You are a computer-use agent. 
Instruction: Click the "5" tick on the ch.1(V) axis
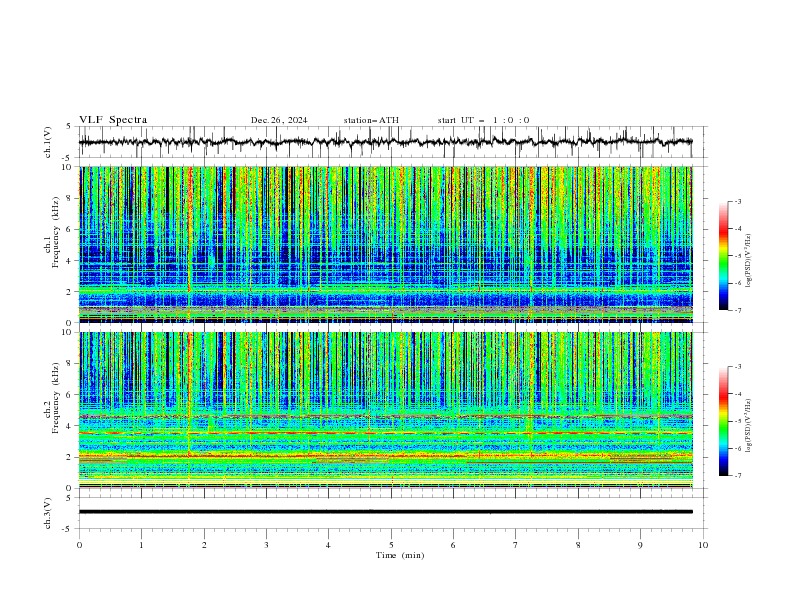click(x=68, y=127)
